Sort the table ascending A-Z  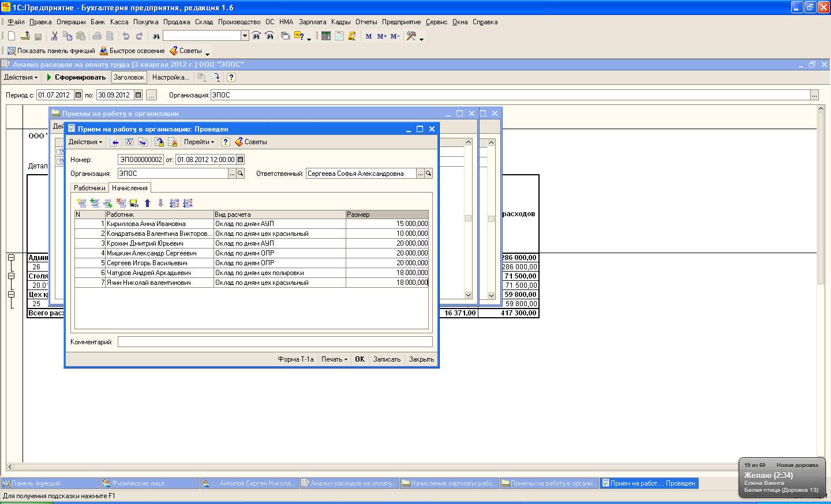[174, 203]
